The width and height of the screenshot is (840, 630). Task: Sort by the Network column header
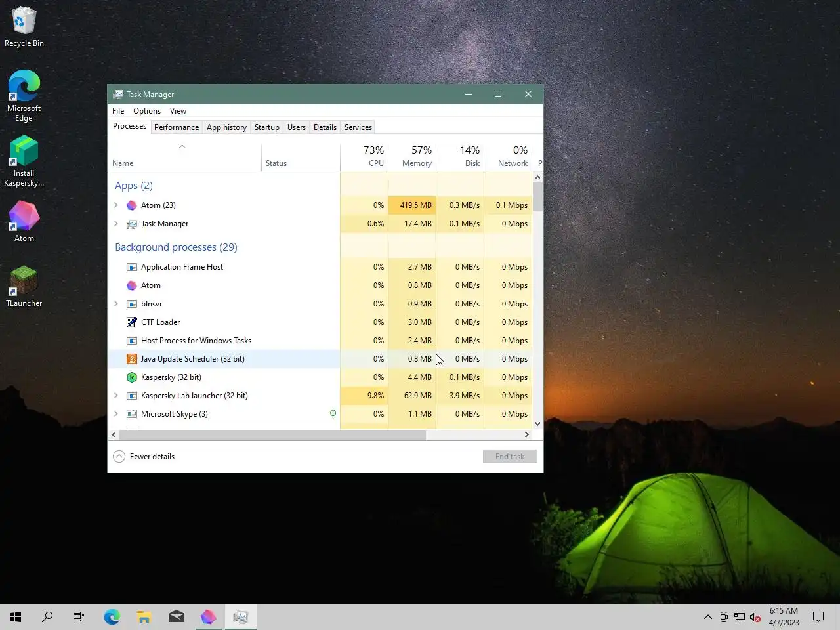(508, 157)
